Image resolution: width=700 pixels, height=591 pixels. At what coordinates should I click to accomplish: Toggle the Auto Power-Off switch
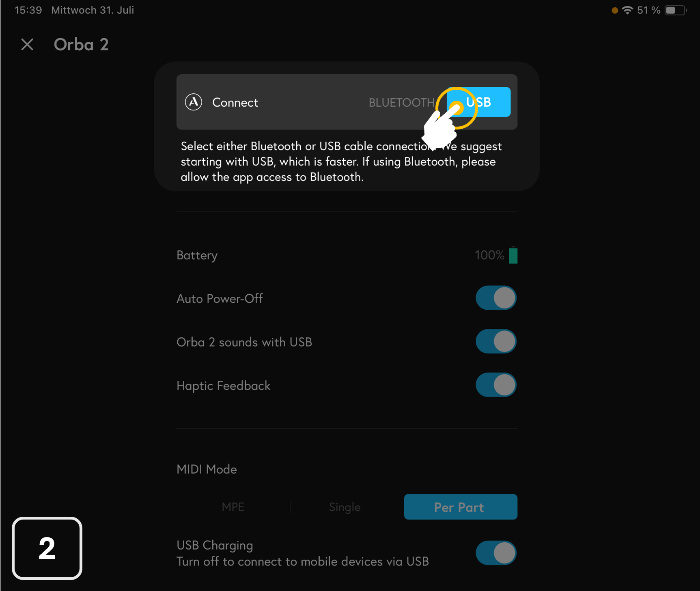(496, 298)
